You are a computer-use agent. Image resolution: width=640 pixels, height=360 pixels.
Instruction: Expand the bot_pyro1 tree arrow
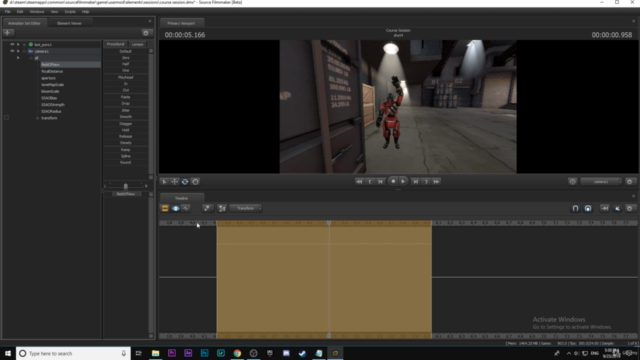(18, 44)
